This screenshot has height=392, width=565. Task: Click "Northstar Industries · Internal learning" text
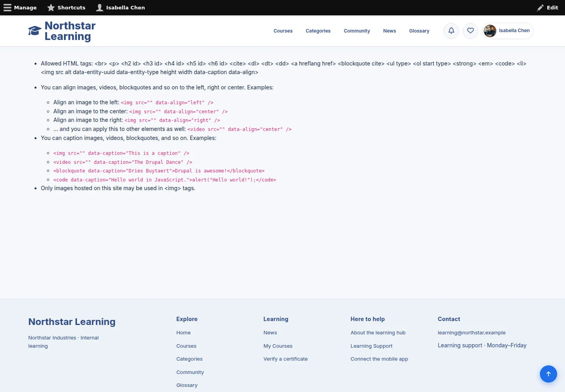click(63, 342)
